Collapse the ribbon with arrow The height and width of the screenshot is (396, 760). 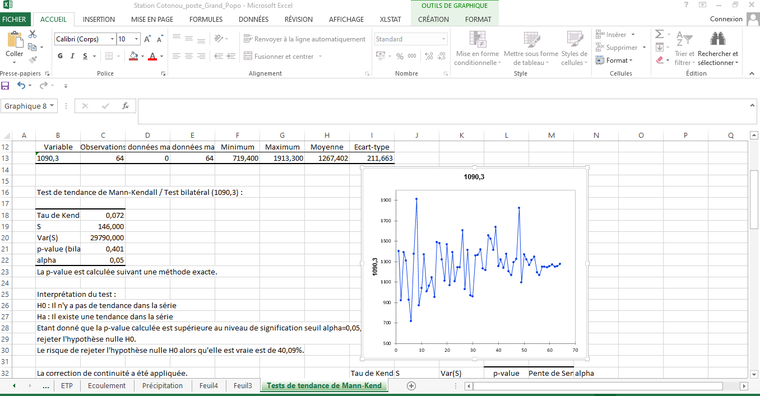click(x=752, y=74)
